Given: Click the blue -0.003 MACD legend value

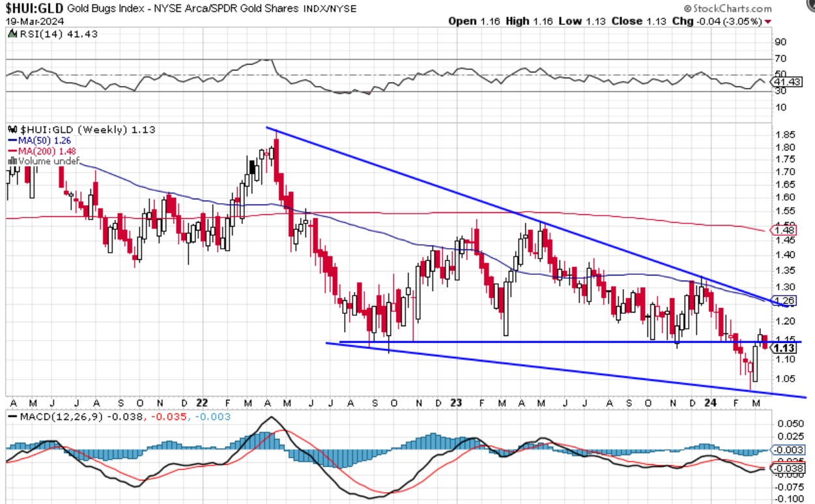Looking at the screenshot, I should [214, 416].
